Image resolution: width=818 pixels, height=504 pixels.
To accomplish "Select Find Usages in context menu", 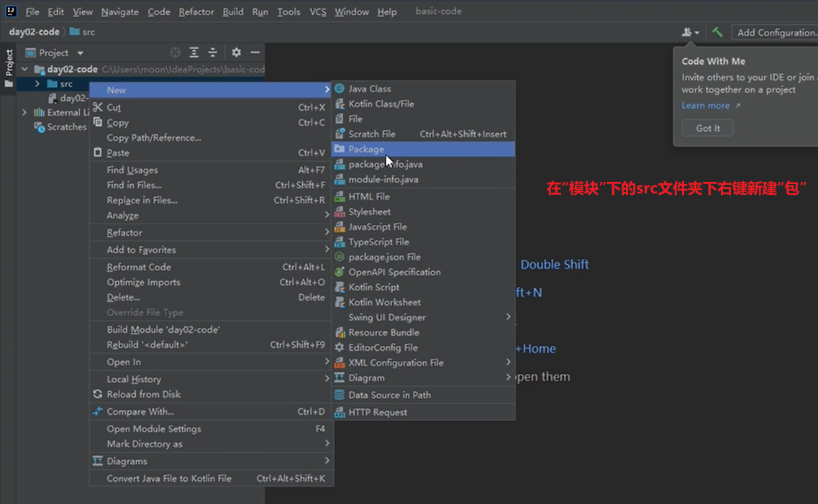I will click(212, 170).
